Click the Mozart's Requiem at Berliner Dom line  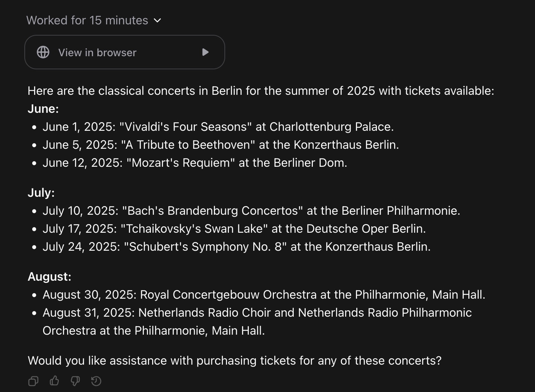[195, 163]
